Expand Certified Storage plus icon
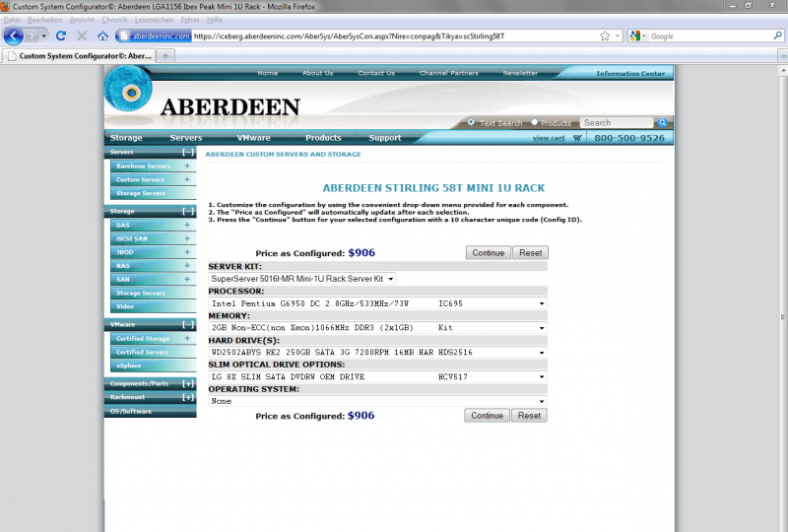788x532 pixels. [187, 338]
